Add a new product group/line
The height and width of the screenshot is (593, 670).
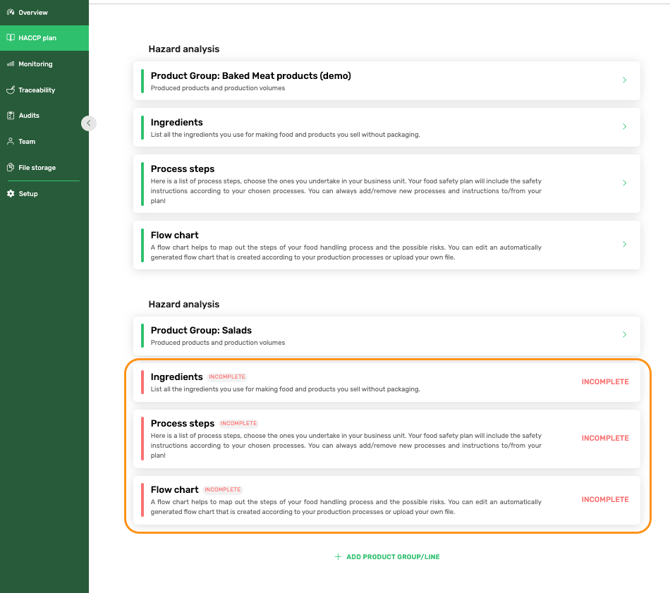(x=387, y=557)
